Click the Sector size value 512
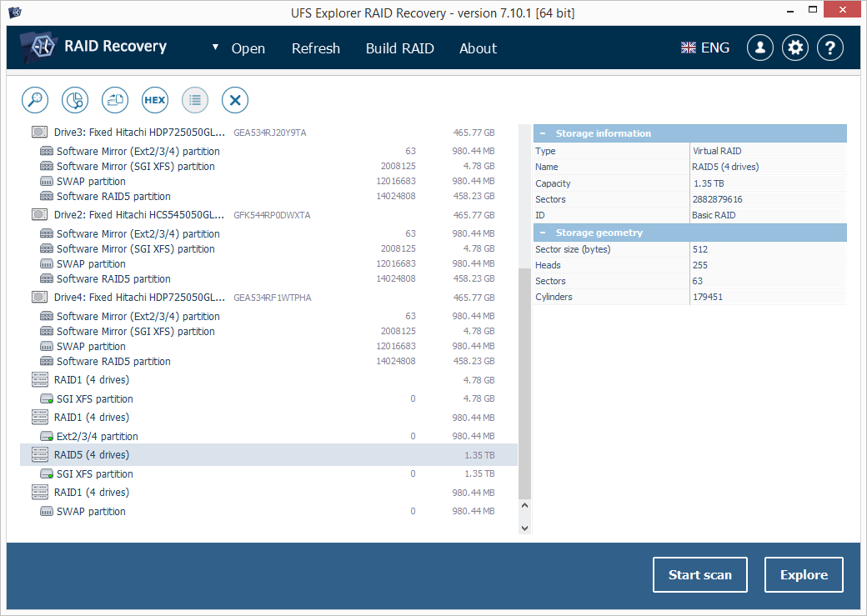Viewport: 867px width, 616px height. (x=700, y=249)
